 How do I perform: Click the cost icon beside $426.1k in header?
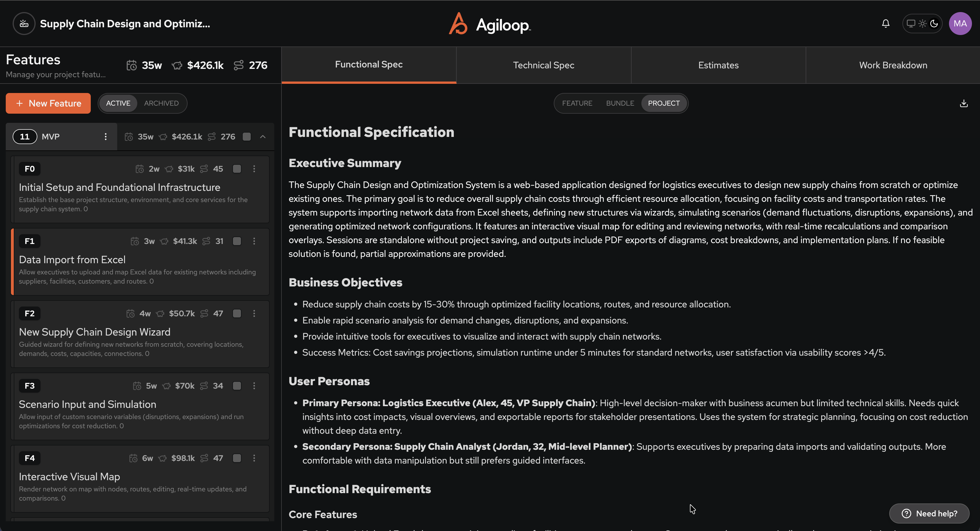[177, 65]
